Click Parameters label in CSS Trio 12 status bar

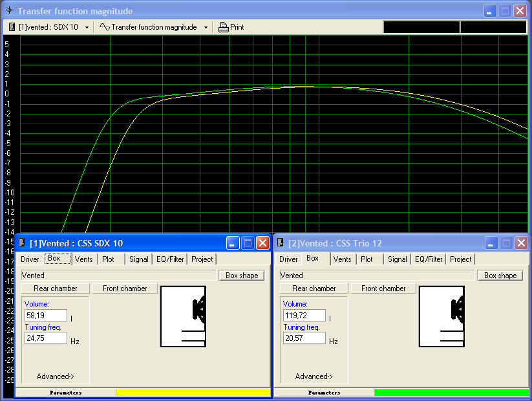point(324,393)
